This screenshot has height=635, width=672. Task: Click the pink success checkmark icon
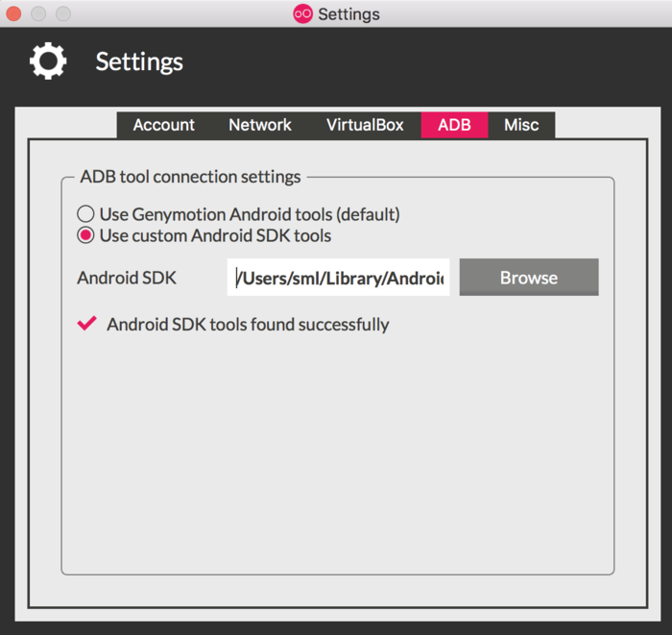click(87, 324)
